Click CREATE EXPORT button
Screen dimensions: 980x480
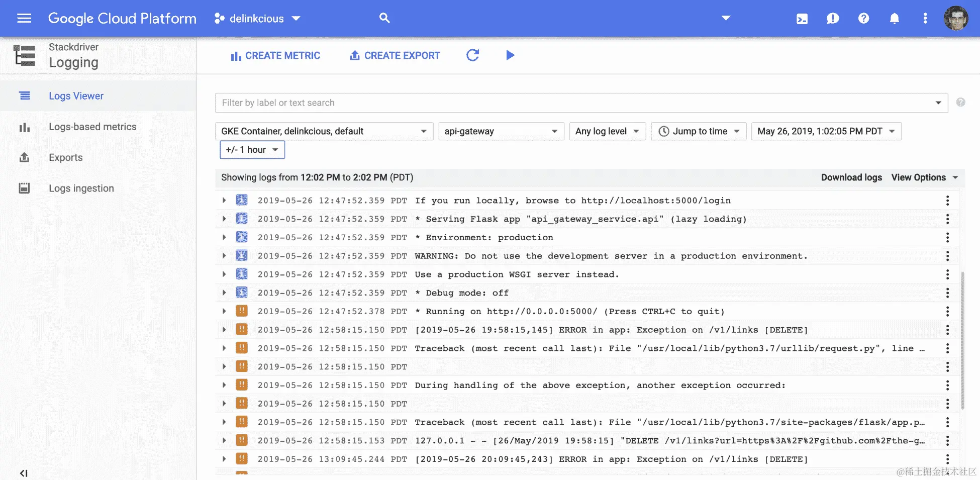click(395, 55)
